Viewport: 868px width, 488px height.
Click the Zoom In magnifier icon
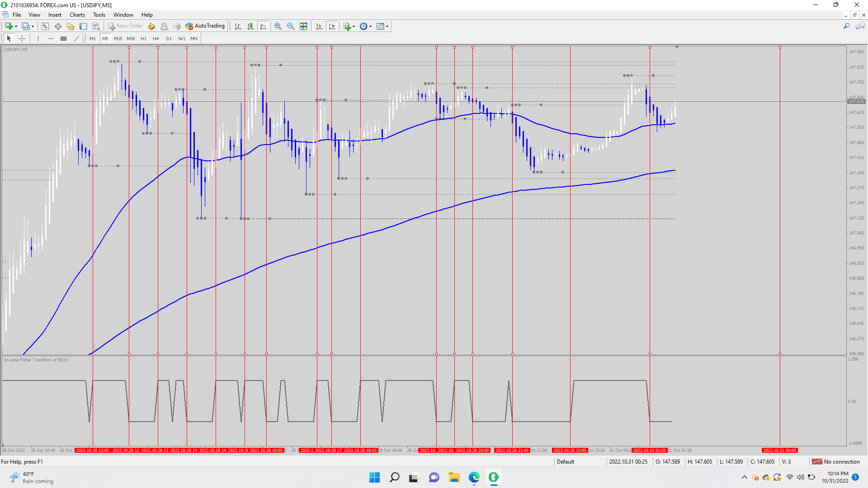(x=278, y=26)
